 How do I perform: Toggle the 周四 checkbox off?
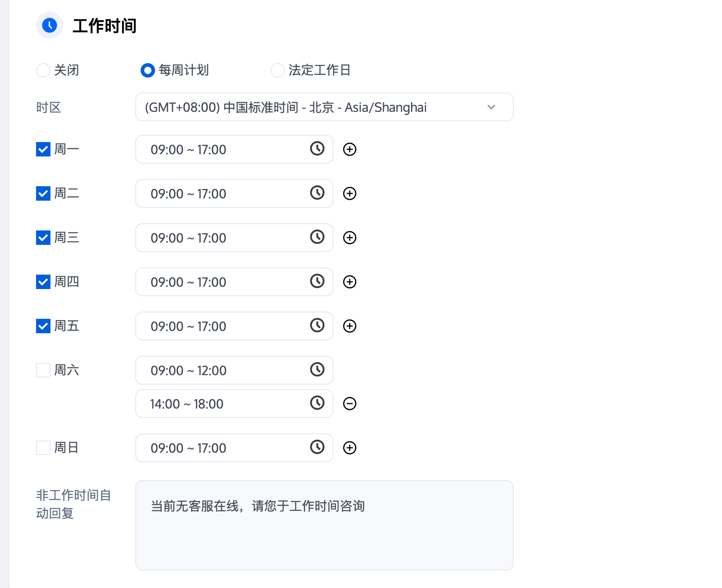pos(43,282)
